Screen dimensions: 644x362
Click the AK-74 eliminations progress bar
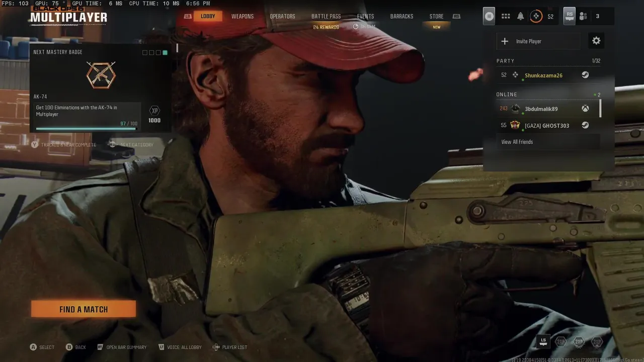point(86,129)
